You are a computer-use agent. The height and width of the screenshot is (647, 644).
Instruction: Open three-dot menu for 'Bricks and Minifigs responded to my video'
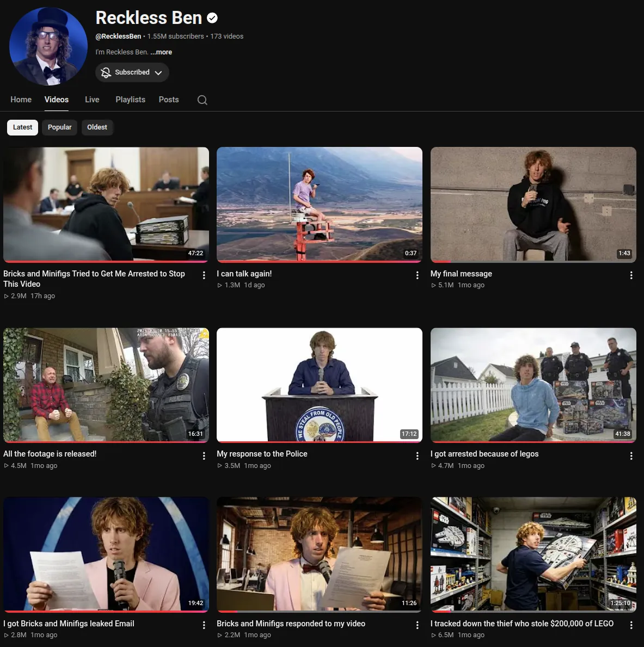(x=418, y=625)
